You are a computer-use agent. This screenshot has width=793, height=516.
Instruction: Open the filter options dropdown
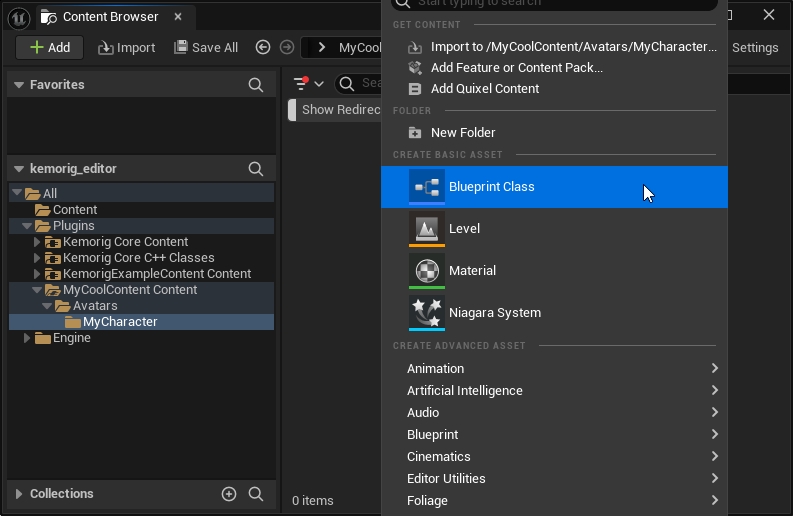pos(308,84)
